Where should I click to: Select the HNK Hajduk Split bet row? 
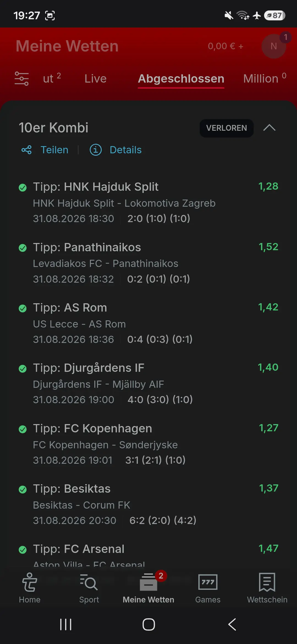click(148, 202)
